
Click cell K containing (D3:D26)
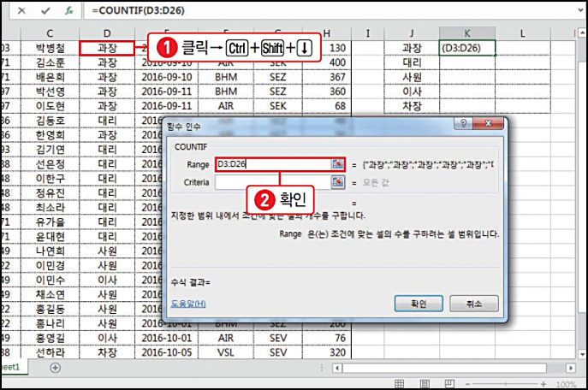[x=467, y=48]
